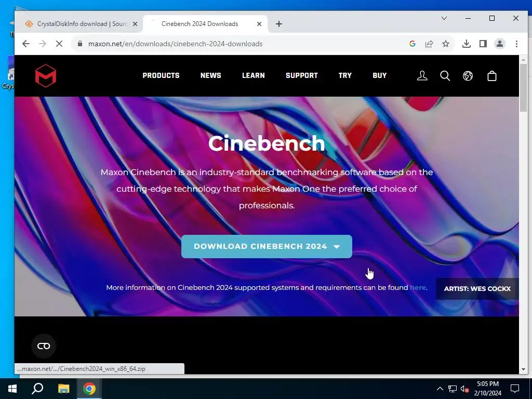Click the scrollbar down arrow
Screen dimensions: 532x399
click(x=523, y=369)
